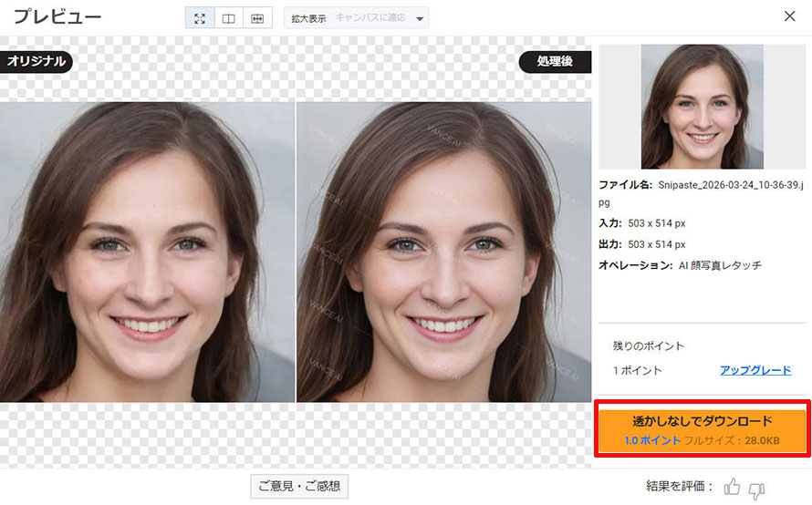The height and width of the screenshot is (505, 812).
Task: Click the processed face image
Action: (443, 252)
